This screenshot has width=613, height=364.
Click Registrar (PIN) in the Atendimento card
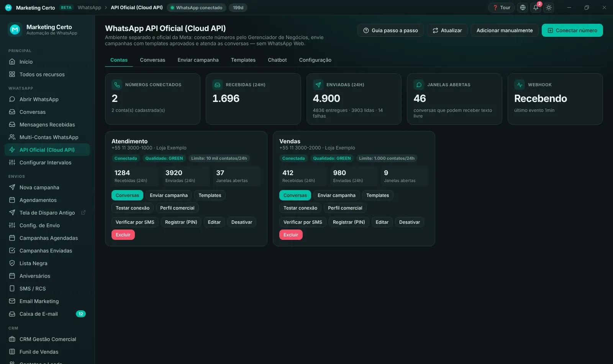pyautogui.click(x=181, y=222)
